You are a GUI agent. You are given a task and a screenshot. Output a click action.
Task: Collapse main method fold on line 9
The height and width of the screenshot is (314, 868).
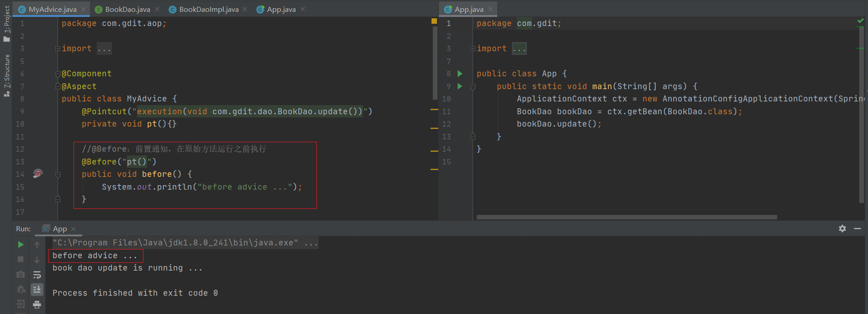tap(473, 86)
